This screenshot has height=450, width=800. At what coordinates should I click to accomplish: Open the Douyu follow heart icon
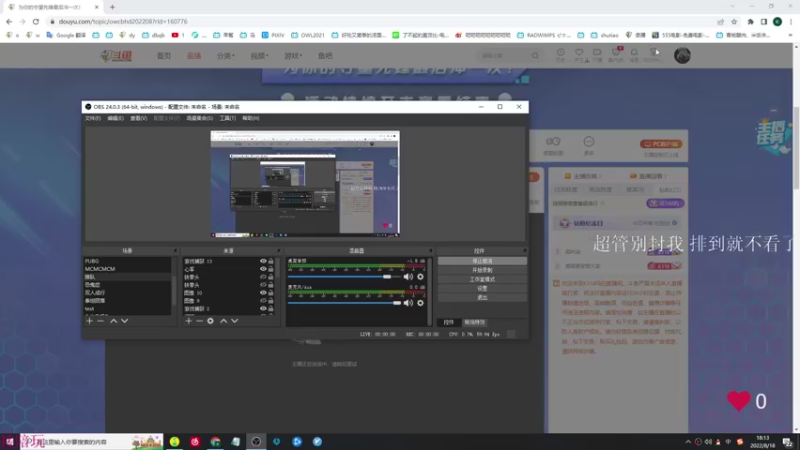[x=579, y=52]
